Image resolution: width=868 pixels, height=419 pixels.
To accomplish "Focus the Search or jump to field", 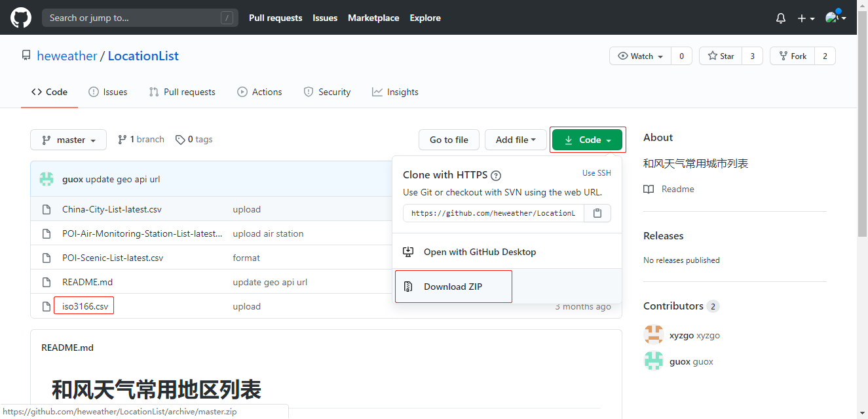I will click(140, 18).
